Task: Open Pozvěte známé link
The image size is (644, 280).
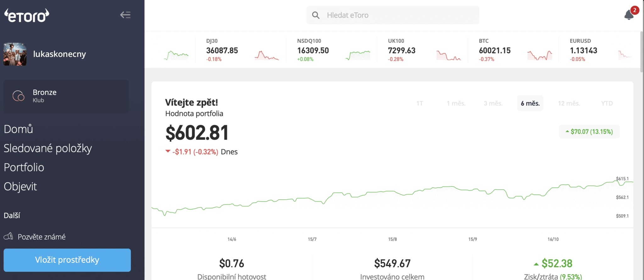Action: click(x=42, y=237)
